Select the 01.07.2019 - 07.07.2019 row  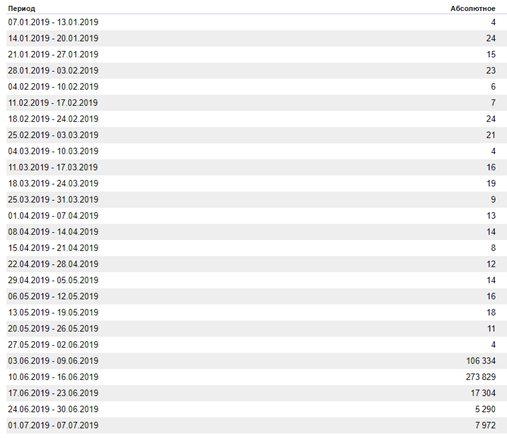(x=253, y=425)
